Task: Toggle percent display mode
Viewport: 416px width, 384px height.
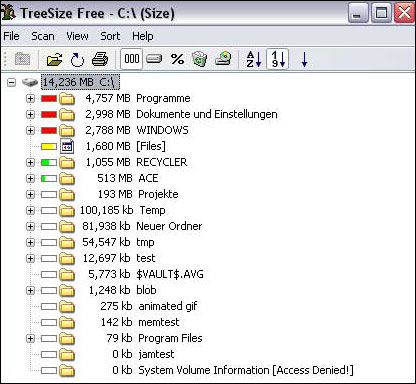Action: tap(177, 59)
